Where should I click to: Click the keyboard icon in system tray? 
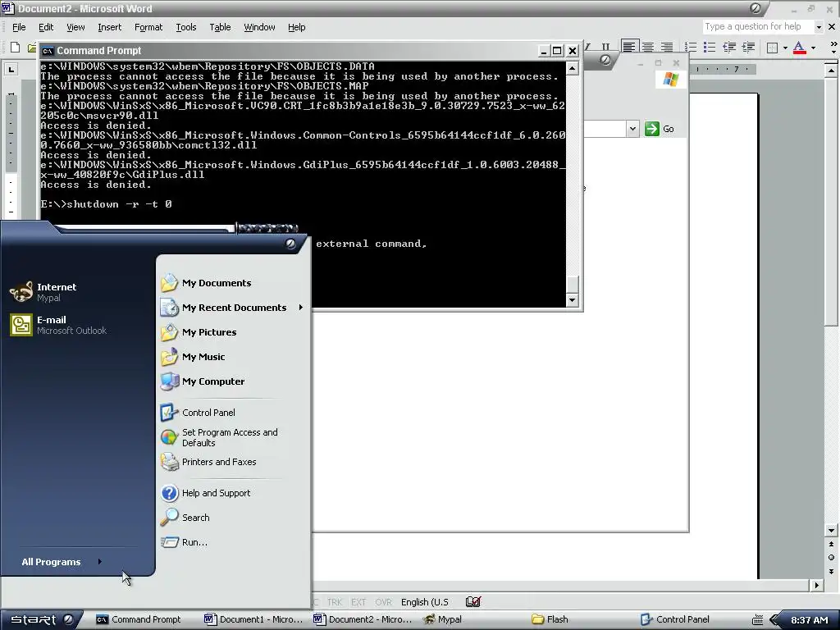(x=757, y=620)
